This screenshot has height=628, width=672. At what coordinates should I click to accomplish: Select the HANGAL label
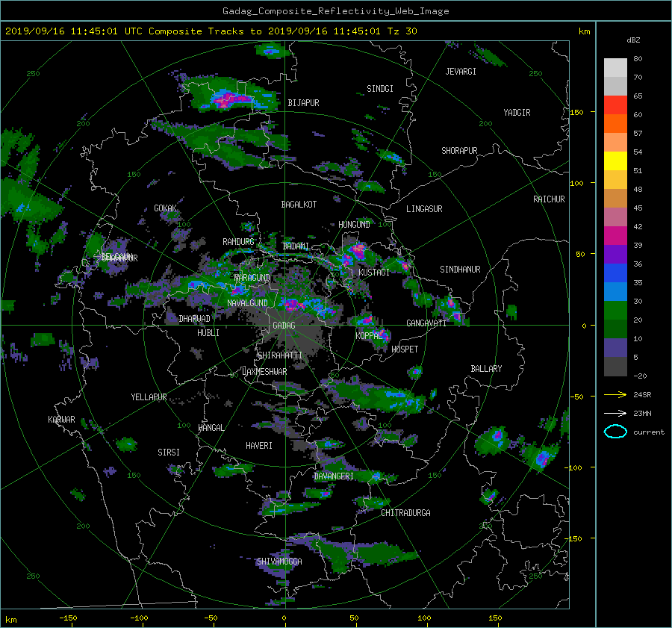click(211, 428)
